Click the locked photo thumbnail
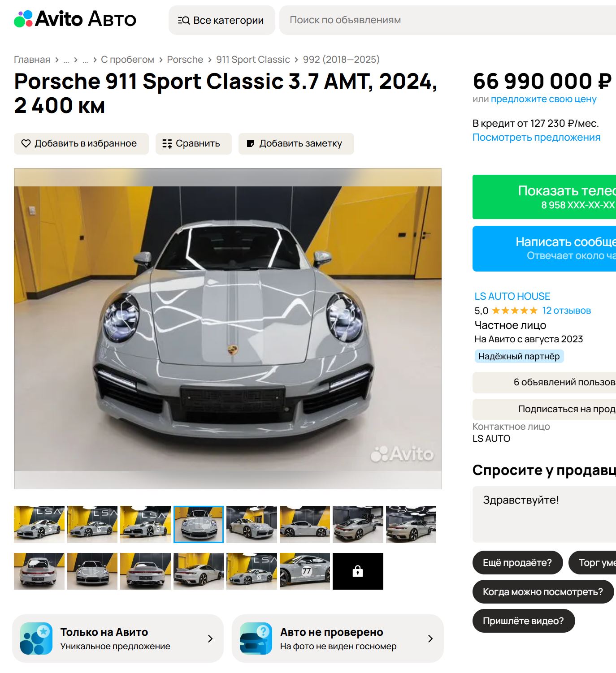This screenshot has width=616, height=673. pos(358,571)
